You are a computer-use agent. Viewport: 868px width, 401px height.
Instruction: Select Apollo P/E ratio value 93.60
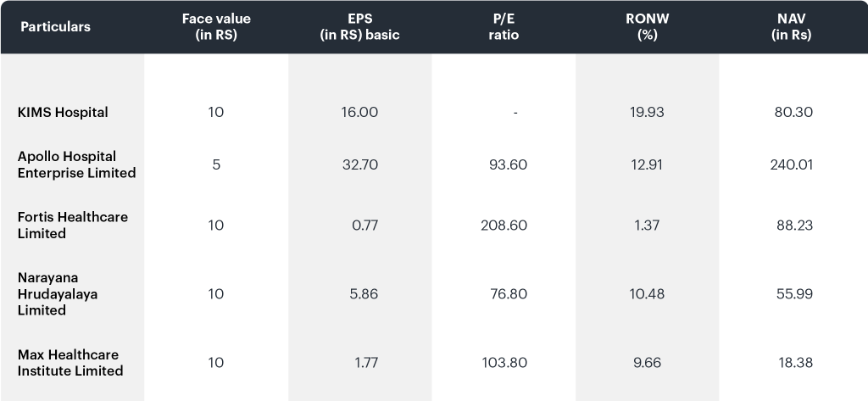509,164
